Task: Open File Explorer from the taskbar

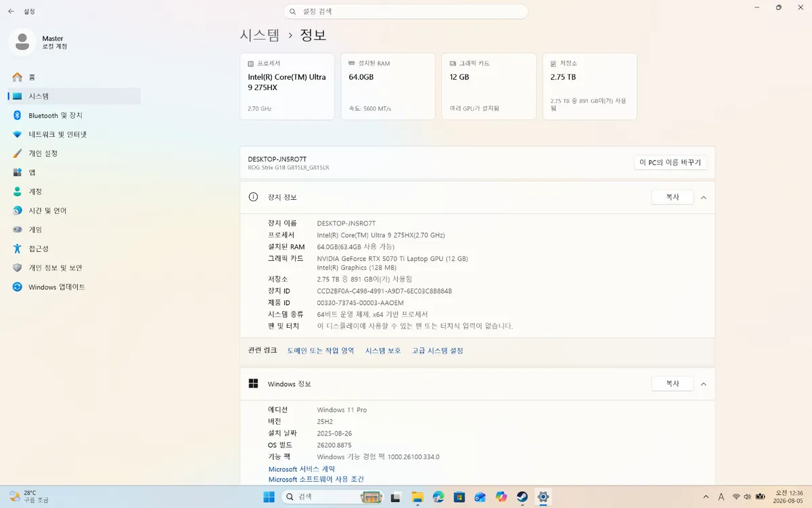Action: click(x=418, y=496)
